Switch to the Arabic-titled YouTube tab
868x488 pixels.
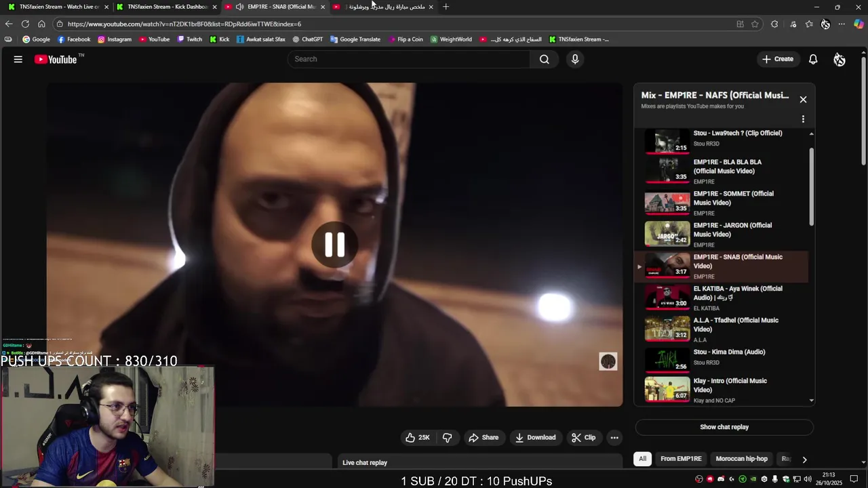383,7
